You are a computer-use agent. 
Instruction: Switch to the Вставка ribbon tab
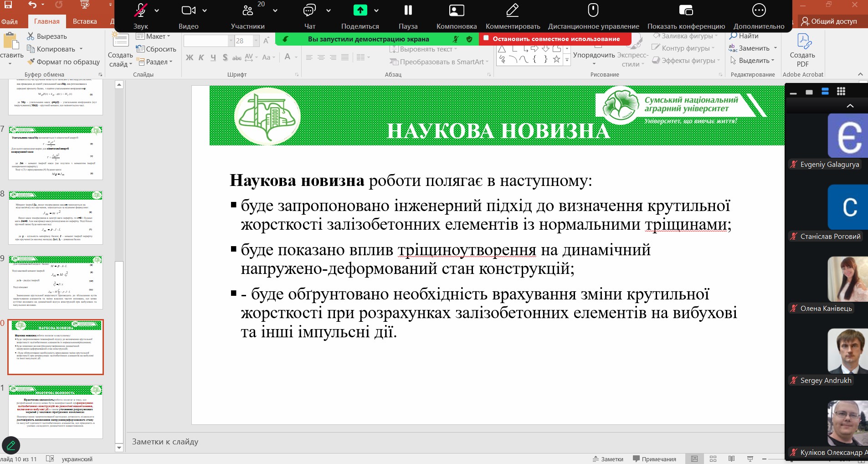(85, 21)
